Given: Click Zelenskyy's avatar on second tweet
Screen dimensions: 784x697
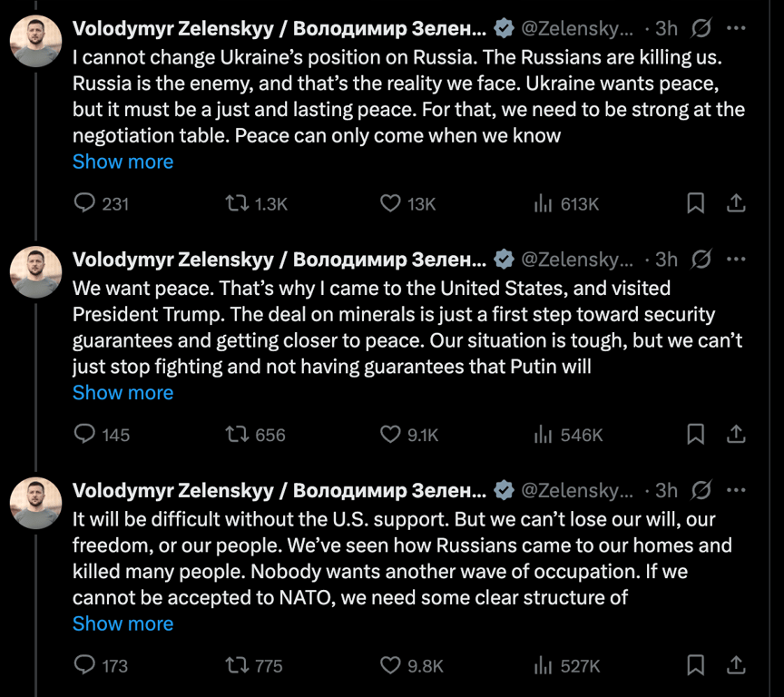Looking at the screenshot, I should click(x=36, y=272).
